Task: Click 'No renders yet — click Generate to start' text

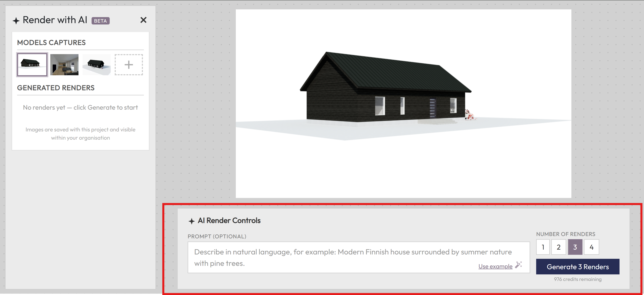Action: click(x=80, y=108)
